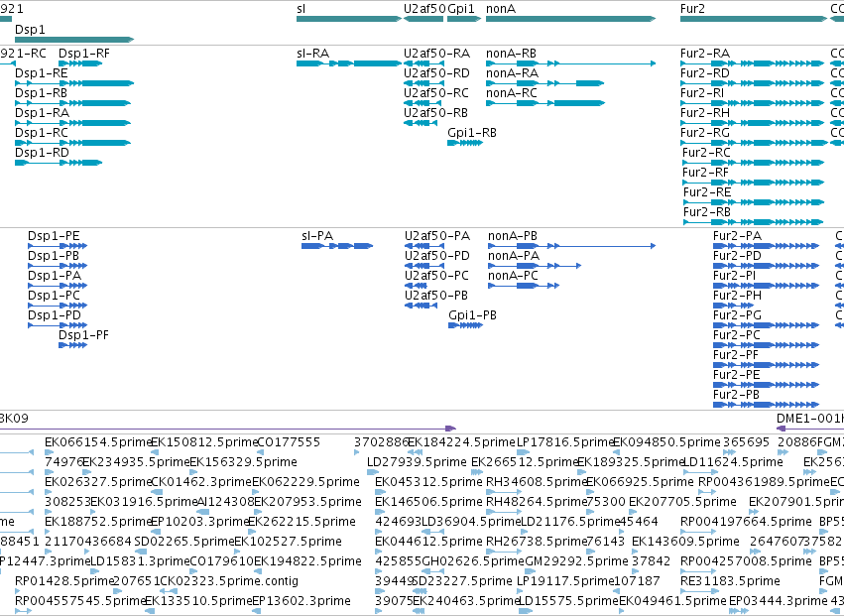The height and width of the screenshot is (616, 844).
Task: Click the U2af50 gene label
Action: click(x=424, y=9)
